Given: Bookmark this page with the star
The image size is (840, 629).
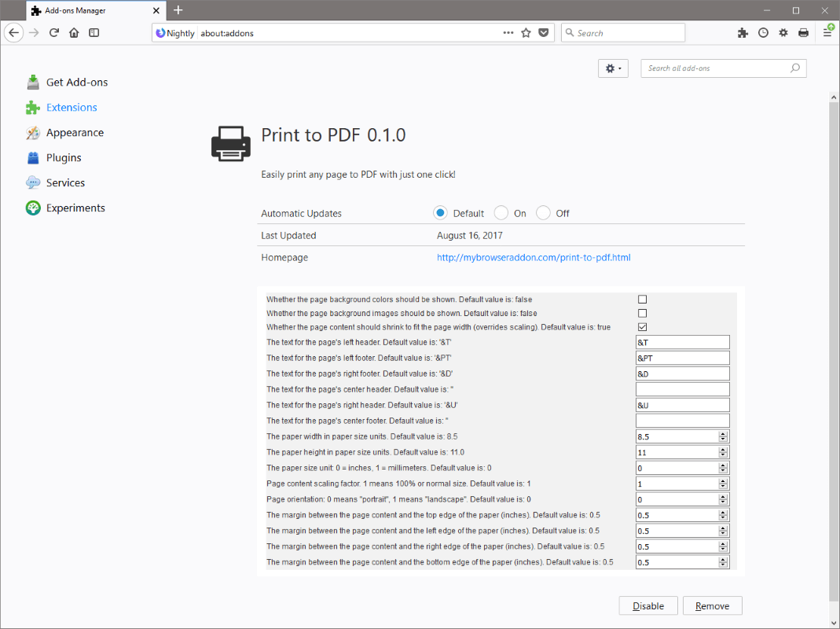Looking at the screenshot, I should (526, 33).
